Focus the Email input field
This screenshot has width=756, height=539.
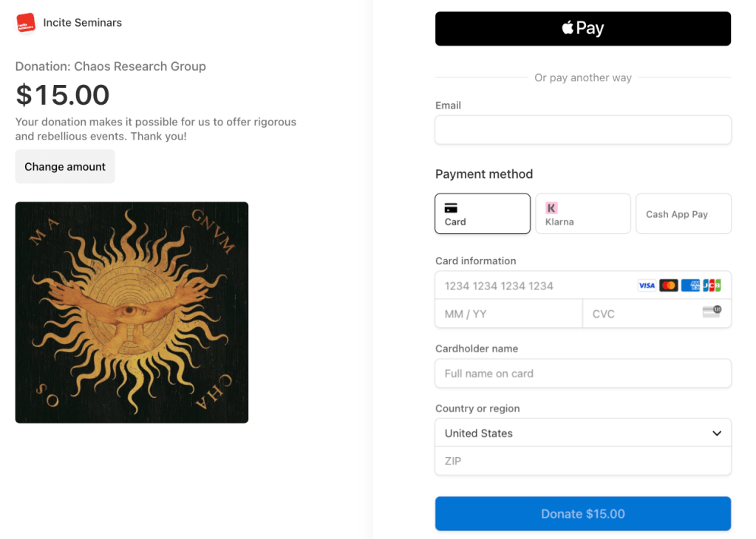coord(583,130)
